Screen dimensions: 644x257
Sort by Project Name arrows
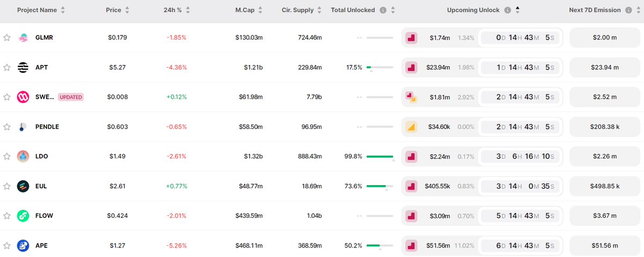tap(63, 10)
